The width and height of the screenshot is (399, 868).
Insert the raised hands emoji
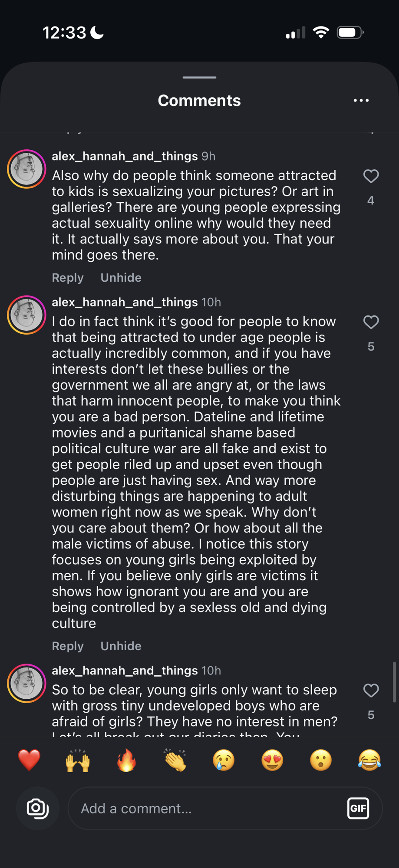pyautogui.click(x=78, y=760)
